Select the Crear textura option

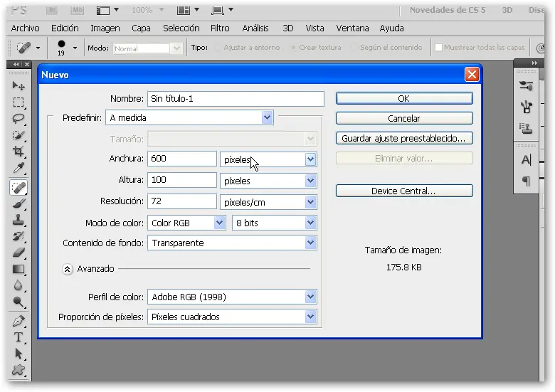tap(316, 48)
